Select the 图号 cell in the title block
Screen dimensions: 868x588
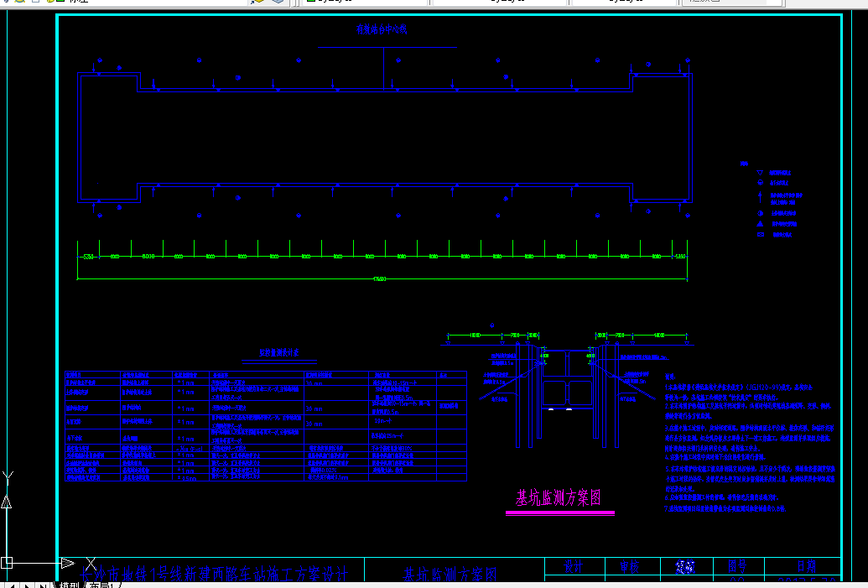click(737, 566)
